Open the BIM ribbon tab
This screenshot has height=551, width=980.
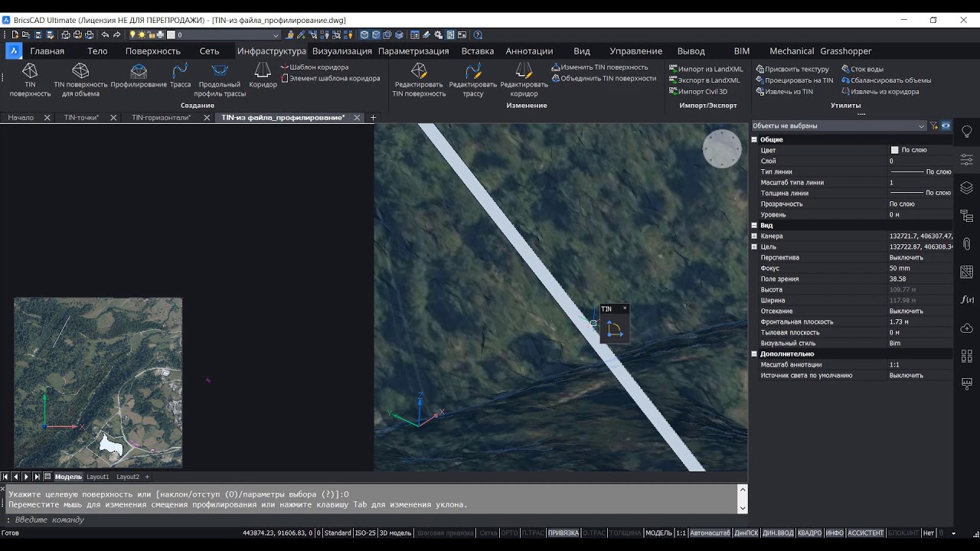pos(742,51)
